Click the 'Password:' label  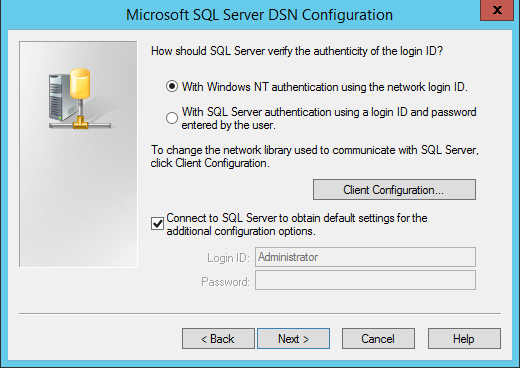[225, 282]
